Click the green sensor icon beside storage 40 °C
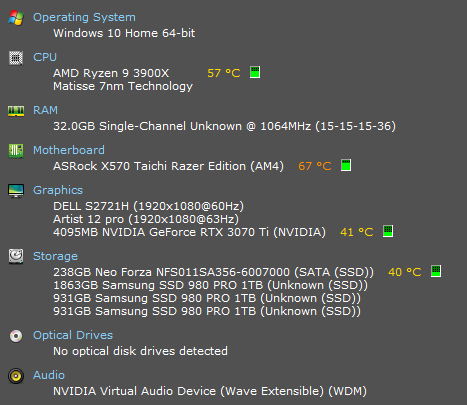This screenshot has width=467, height=405. click(436, 271)
